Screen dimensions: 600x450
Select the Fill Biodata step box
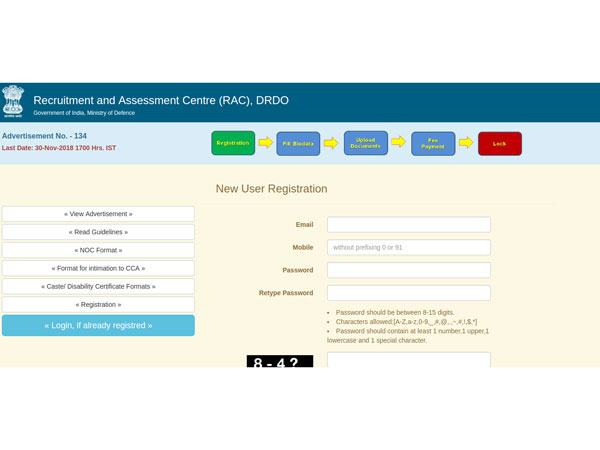point(298,144)
